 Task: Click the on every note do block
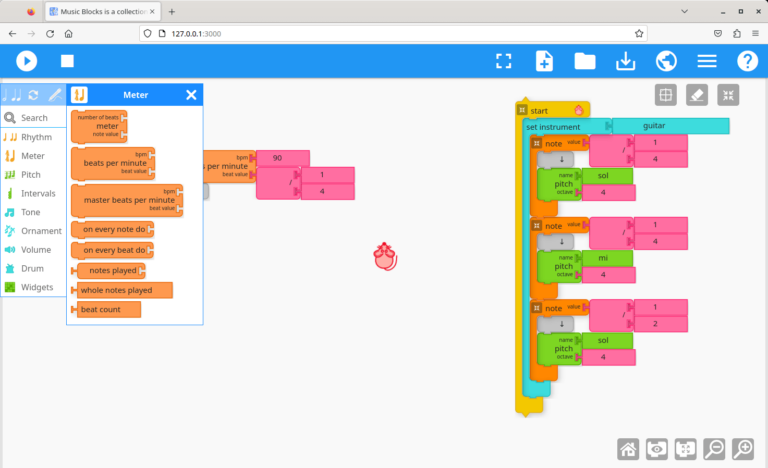(113, 229)
